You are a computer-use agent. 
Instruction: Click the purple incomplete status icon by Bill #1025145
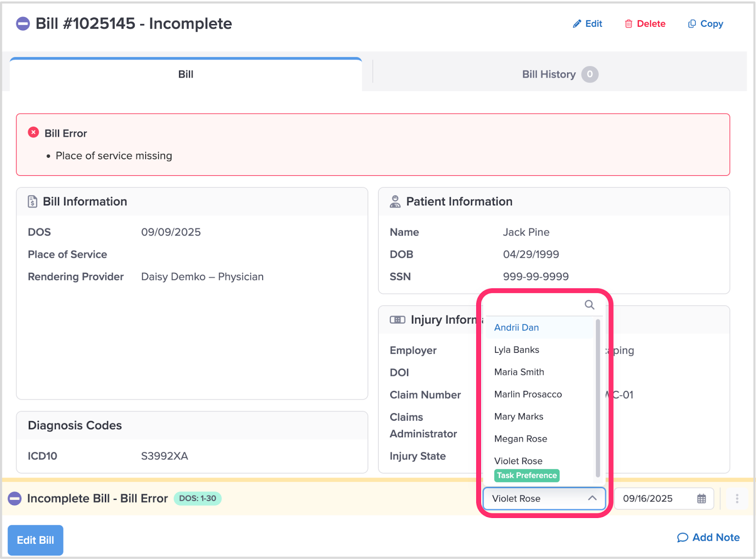[23, 24]
